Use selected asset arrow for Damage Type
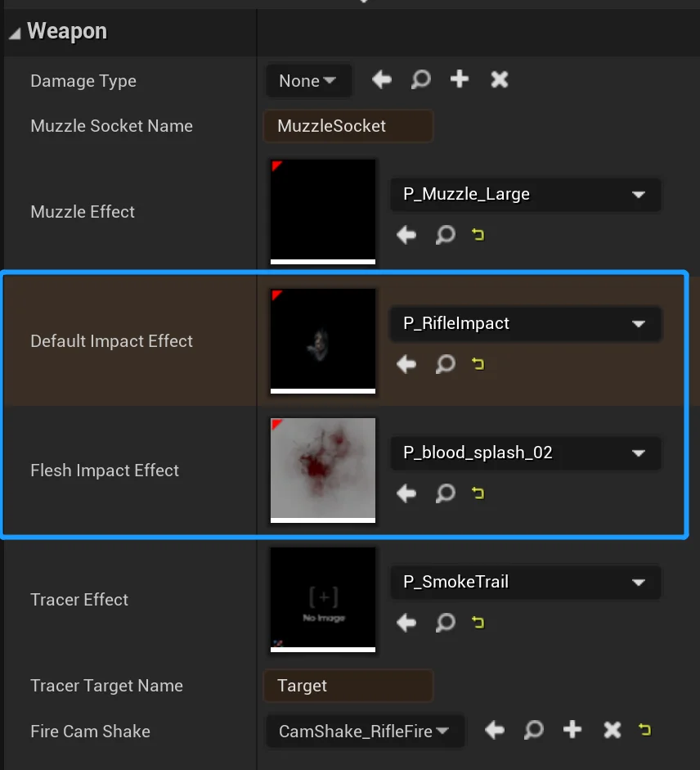This screenshot has height=770, width=700. (381, 79)
